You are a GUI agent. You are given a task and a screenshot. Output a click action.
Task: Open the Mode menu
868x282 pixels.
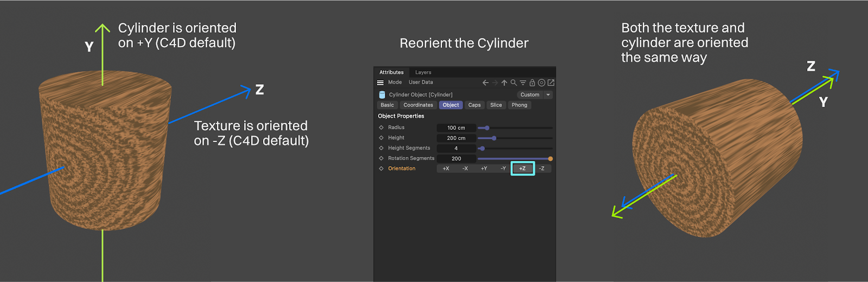(395, 83)
